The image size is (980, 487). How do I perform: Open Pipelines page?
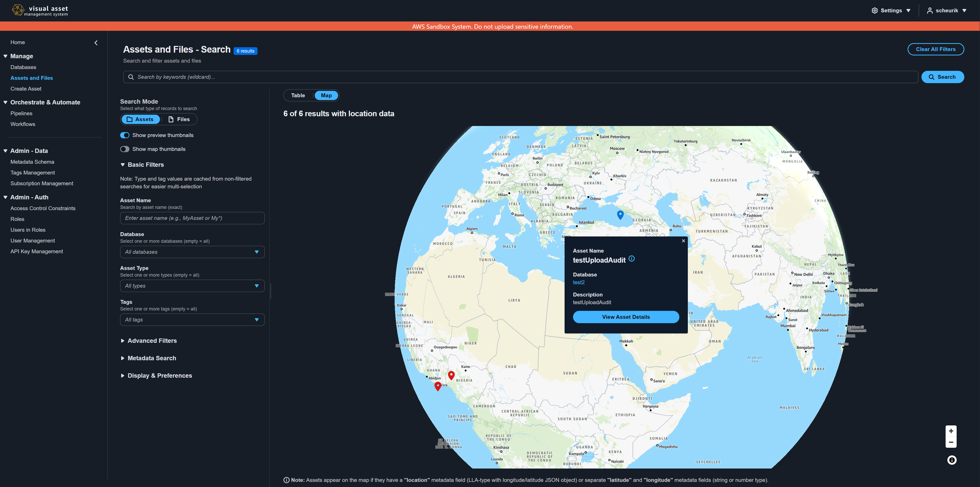[x=21, y=113]
